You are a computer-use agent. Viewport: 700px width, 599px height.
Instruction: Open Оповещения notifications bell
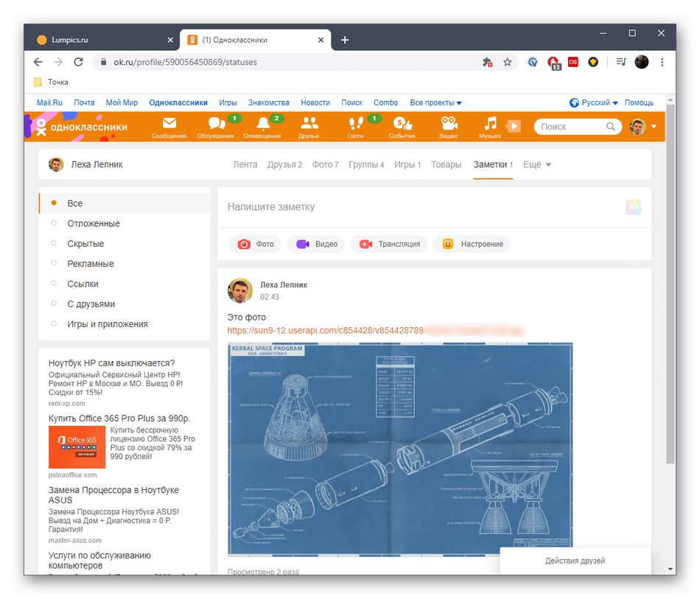262,127
